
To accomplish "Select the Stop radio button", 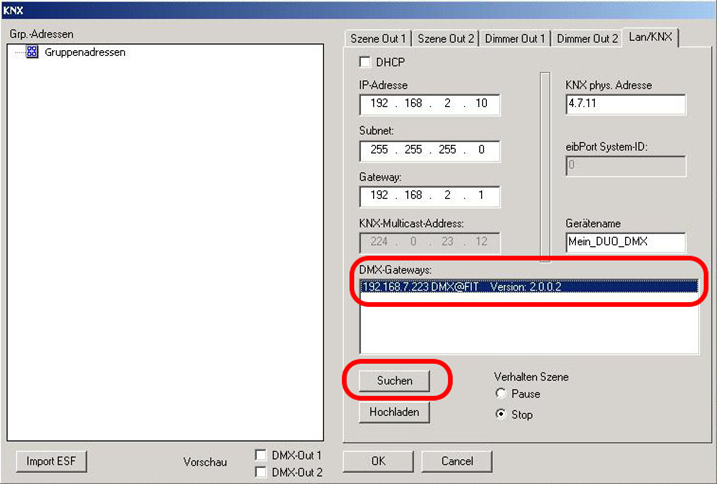I will pyautogui.click(x=501, y=414).
